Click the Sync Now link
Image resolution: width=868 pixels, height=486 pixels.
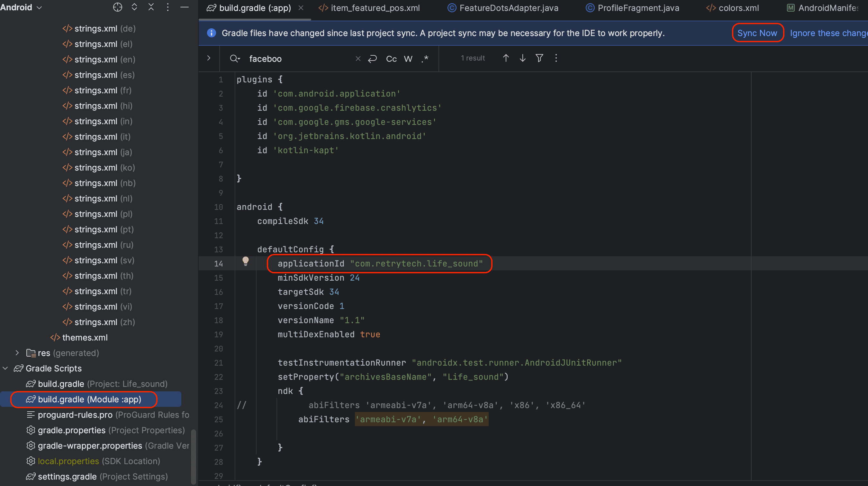pos(757,33)
